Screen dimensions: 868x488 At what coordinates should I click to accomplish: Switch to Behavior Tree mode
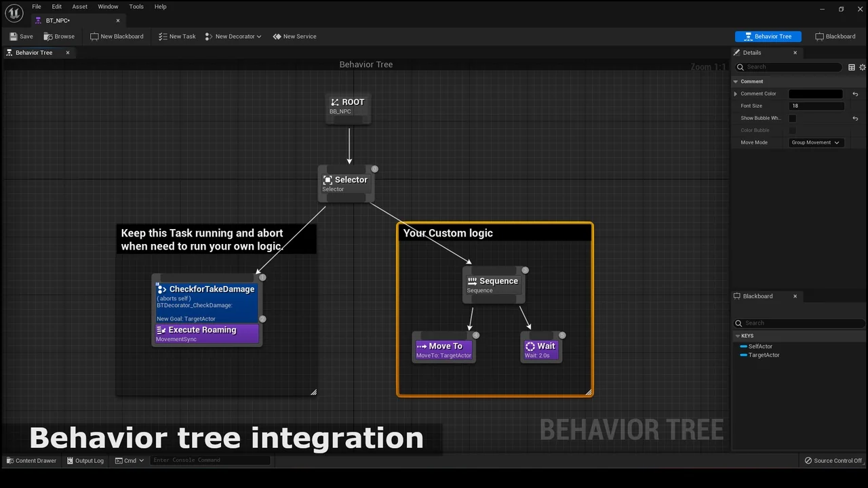(768, 37)
